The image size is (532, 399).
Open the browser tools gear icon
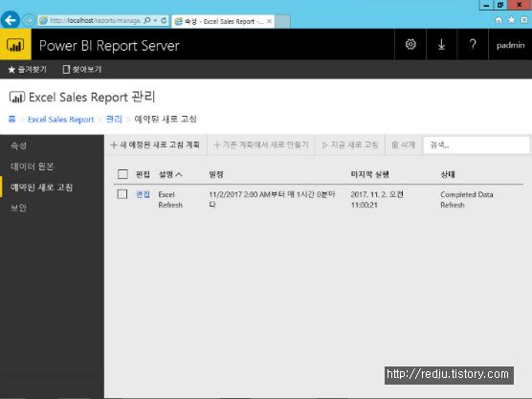pos(524,20)
